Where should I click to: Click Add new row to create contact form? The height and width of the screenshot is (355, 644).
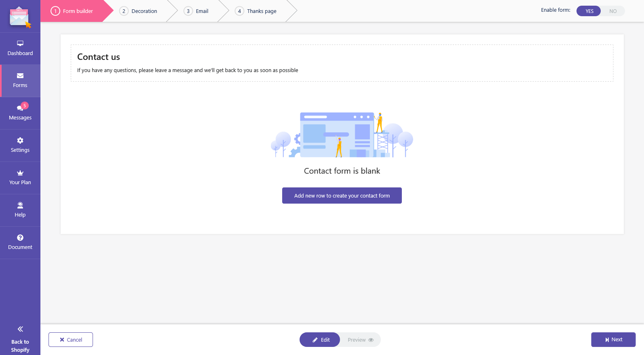point(342,196)
